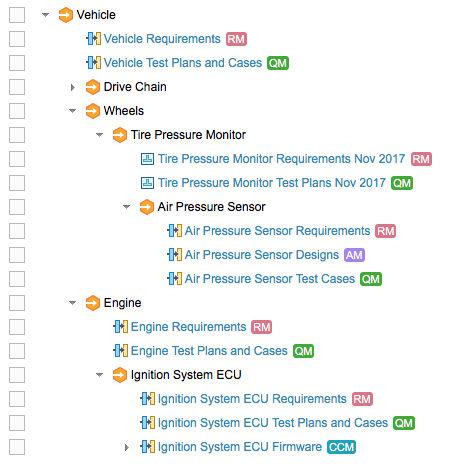The height and width of the screenshot is (467, 460).
Task: Click QM badge beside Vehicle Test Plans and Cases
Action: pos(278,63)
